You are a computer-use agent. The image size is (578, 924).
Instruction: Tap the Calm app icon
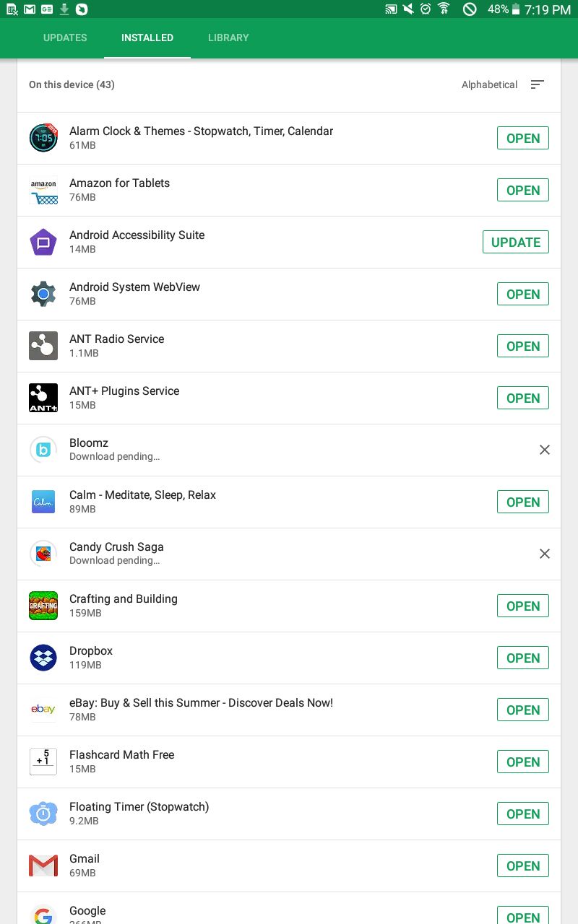[x=43, y=502]
